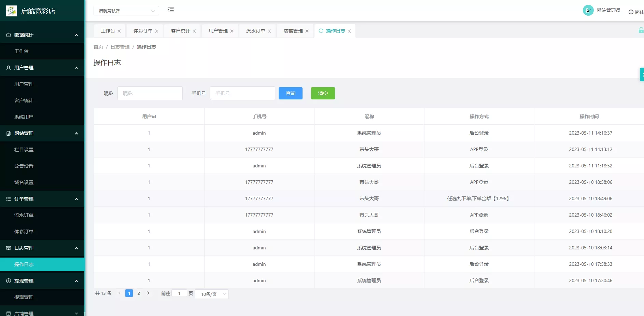Switch to the 流水订单 tab
Image resolution: width=644 pixels, height=316 pixels.
click(x=255, y=31)
